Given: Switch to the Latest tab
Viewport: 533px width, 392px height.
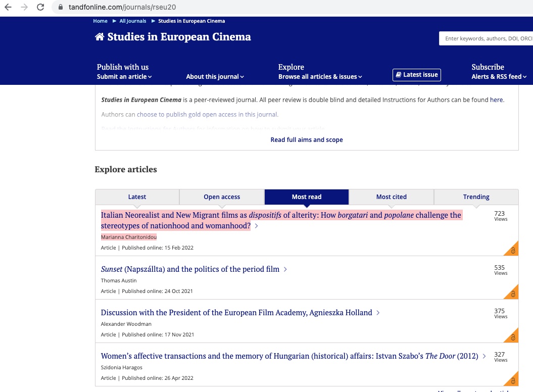Looking at the screenshot, I should [x=137, y=197].
